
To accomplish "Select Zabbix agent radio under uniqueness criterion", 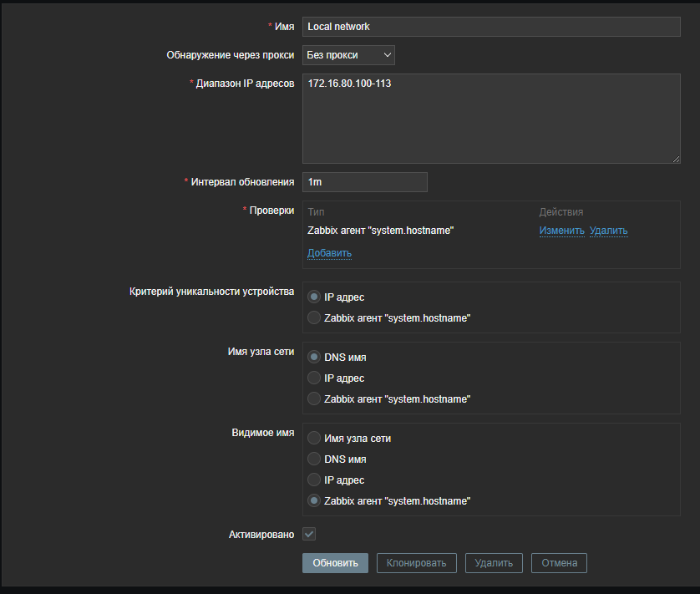I will (314, 317).
